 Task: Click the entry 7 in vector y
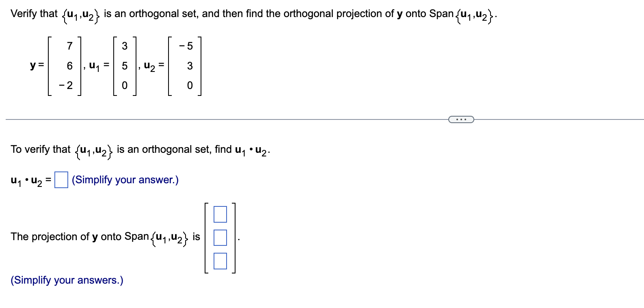69,46
